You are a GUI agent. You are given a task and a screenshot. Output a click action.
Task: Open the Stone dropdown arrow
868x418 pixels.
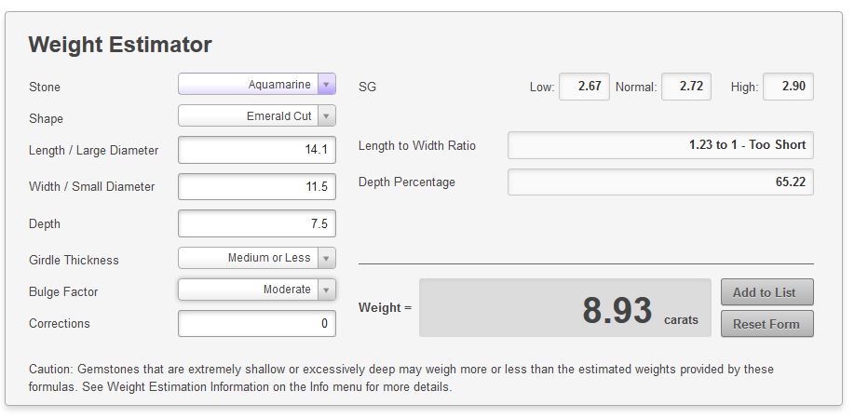327,84
